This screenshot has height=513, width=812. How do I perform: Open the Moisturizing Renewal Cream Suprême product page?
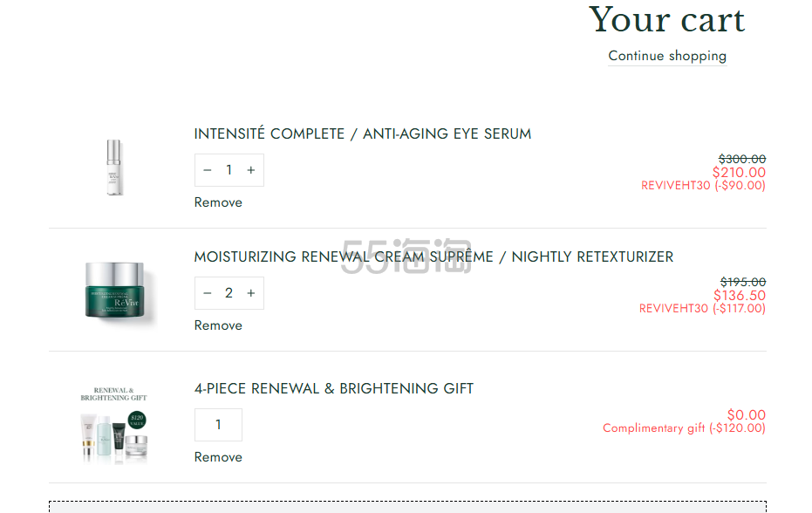click(433, 256)
